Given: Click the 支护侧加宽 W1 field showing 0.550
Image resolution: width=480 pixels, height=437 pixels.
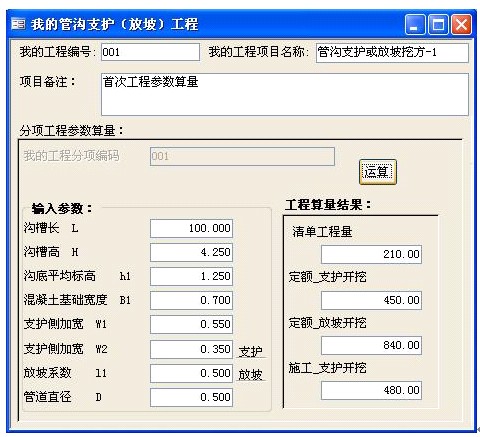Looking at the screenshot, I should [x=191, y=324].
